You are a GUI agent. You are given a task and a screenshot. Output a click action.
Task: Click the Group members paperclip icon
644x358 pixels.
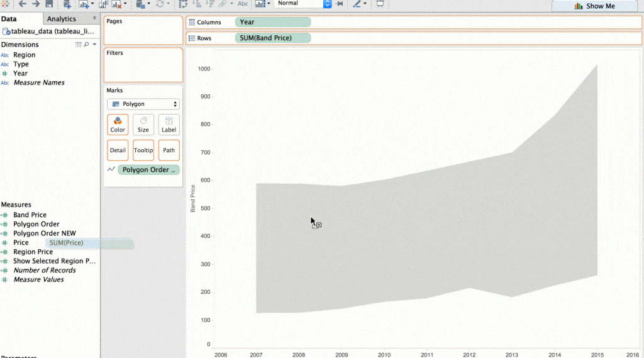223,4
